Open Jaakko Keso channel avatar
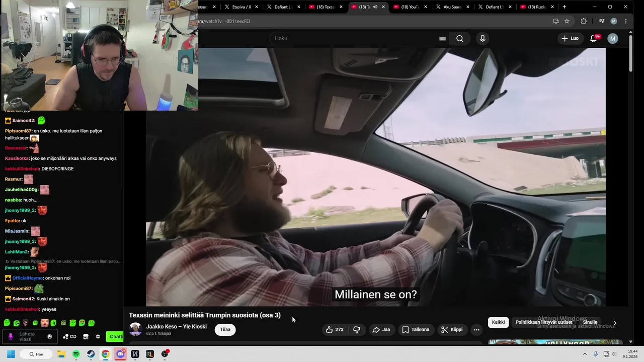 [135, 329]
